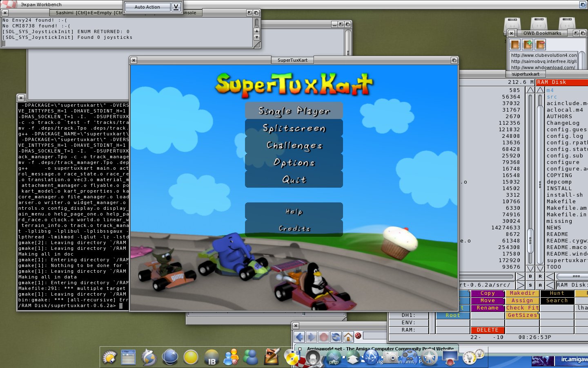Click the black Search button
Screen dimensions: 588x368
click(557, 301)
